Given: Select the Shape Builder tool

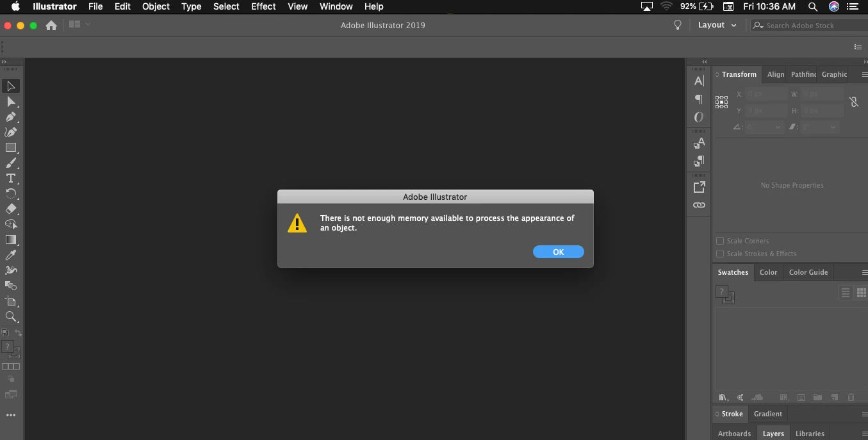Looking at the screenshot, I should 11,224.
